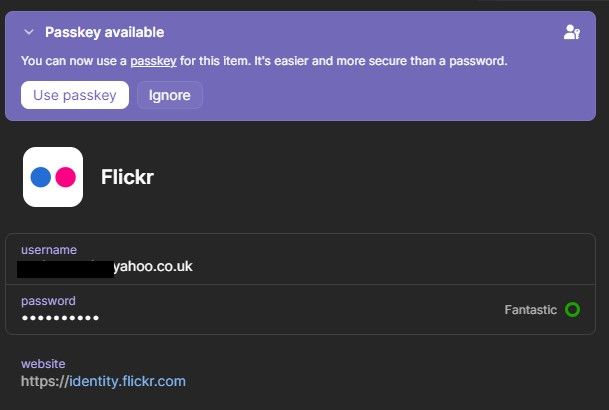The width and height of the screenshot is (609, 410).
Task: Open the identity.flickr.com link
Action: pos(126,381)
